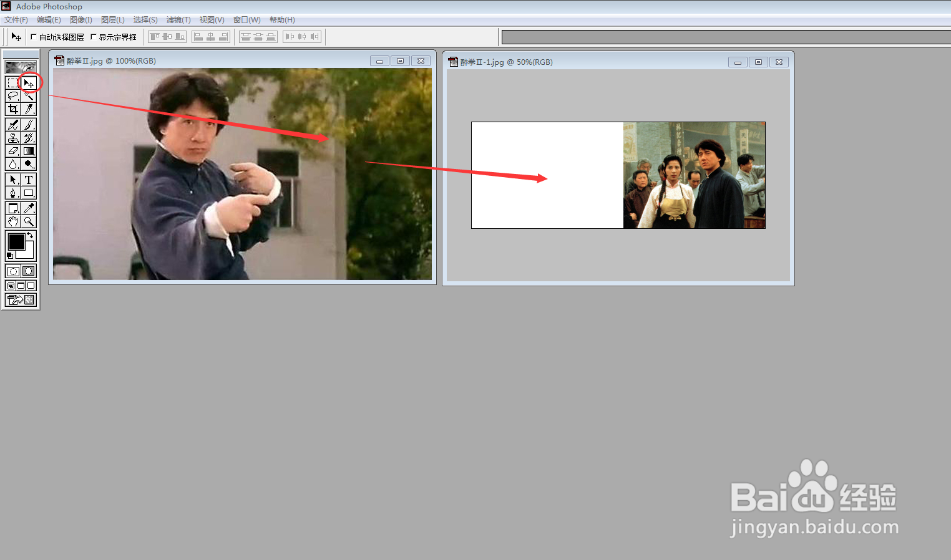This screenshot has width=951, height=560.
Task: Open Adobe Online from the toolbox top image
Action: tap(21, 67)
